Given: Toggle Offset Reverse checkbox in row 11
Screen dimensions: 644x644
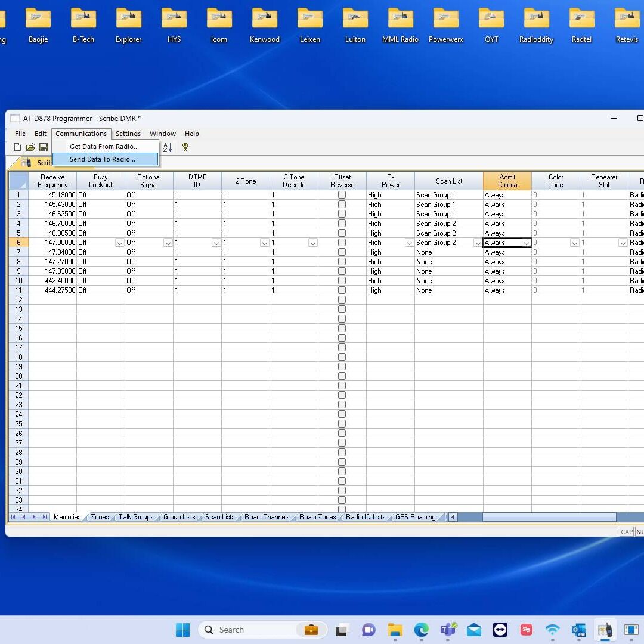Looking at the screenshot, I should tap(342, 290).
